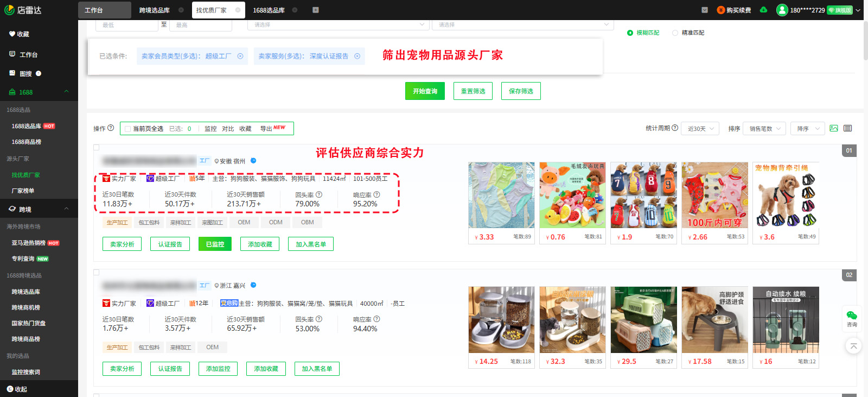
Task: Remove the 超级工厂 filter condition
Action: tap(240, 56)
